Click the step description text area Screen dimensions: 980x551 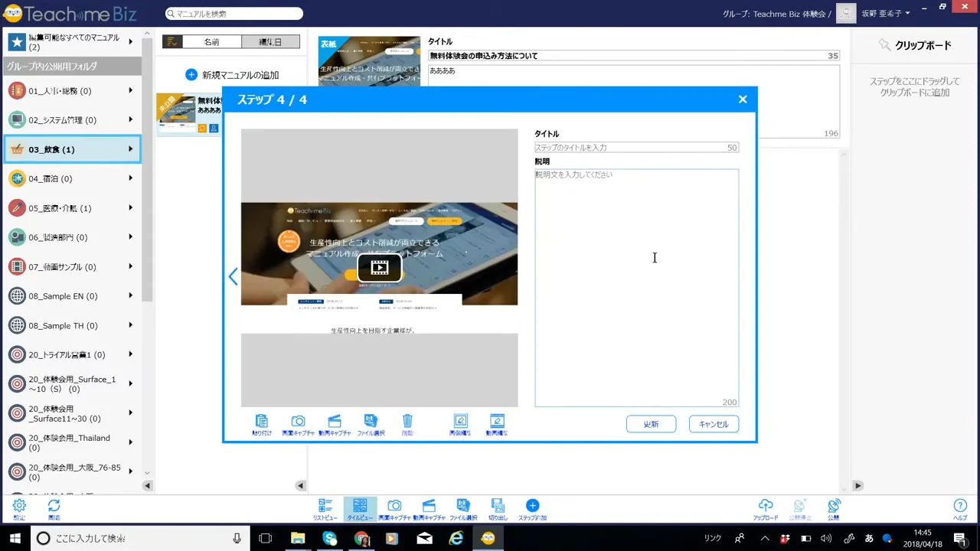636,288
